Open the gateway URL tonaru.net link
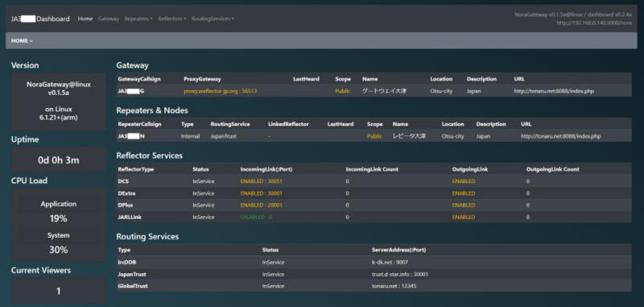The height and width of the screenshot is (307, 644). pyautogui.click(x=554, y=91)
